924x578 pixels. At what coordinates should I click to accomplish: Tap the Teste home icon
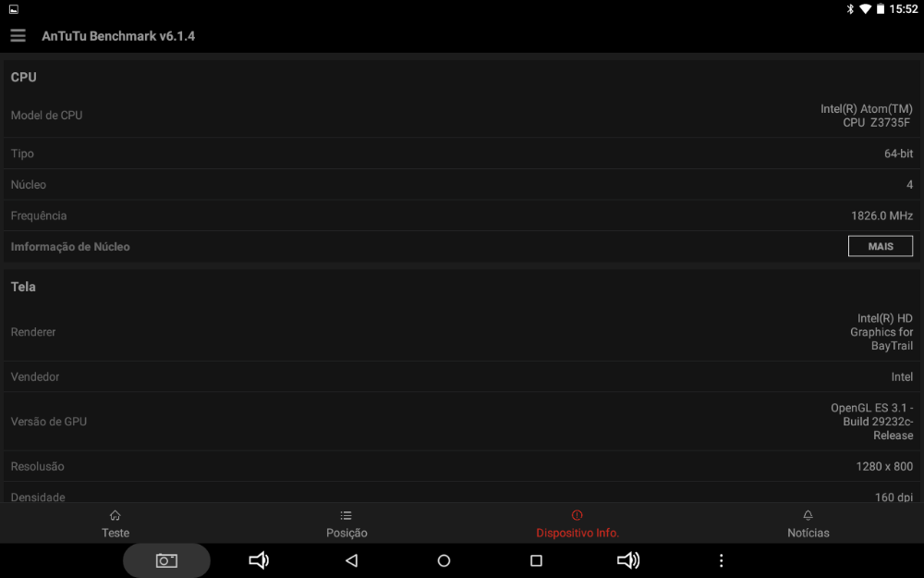coord(115,515)
